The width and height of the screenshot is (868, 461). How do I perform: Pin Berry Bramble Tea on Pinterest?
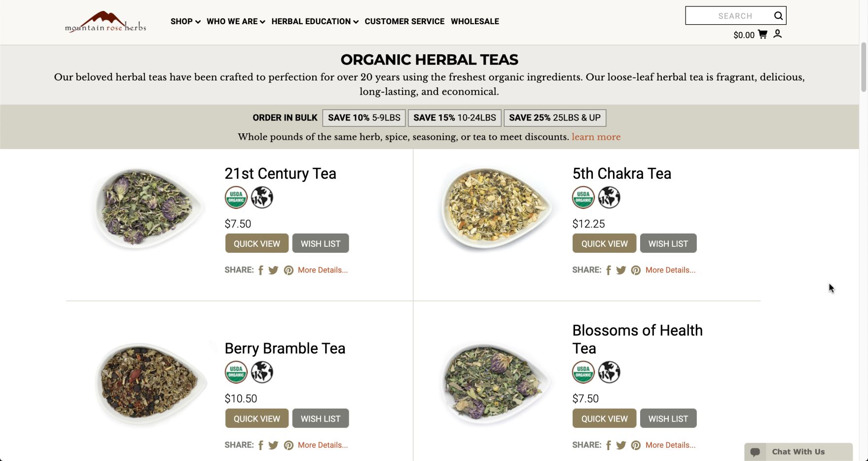pyautogui.click(x=289, y=445)
